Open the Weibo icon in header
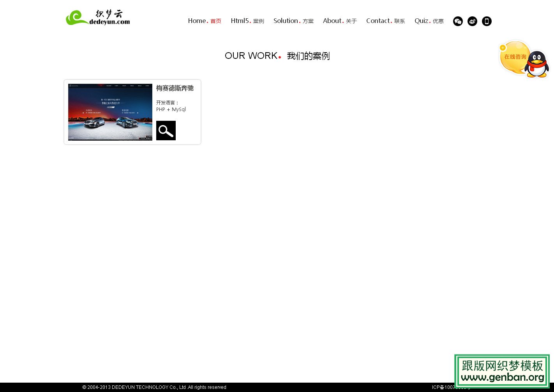This screenshot has height=392, width=554. pyautogui.click(x=472, y=21)
